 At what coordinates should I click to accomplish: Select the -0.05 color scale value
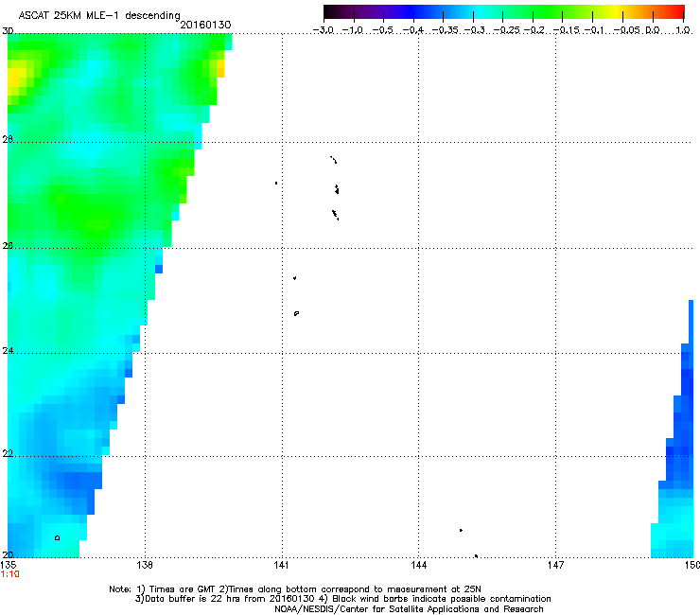[x=627, y=30]
